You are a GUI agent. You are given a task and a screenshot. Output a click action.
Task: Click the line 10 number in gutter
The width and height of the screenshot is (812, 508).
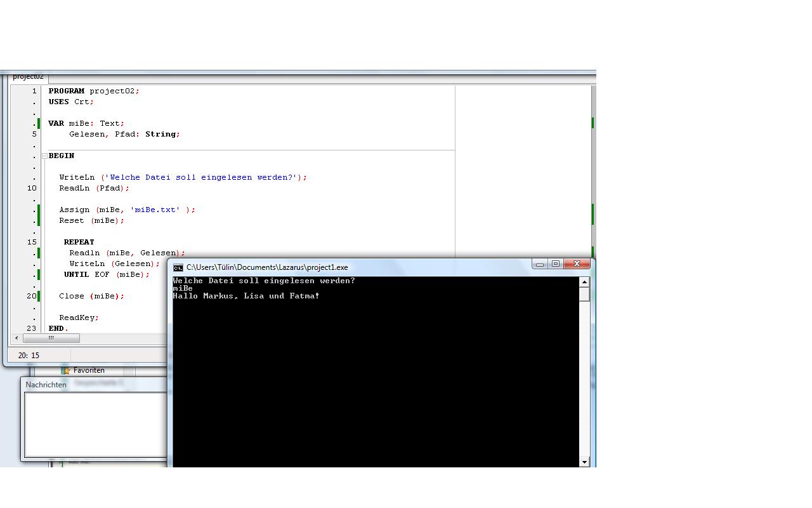[x=32, y=188]
